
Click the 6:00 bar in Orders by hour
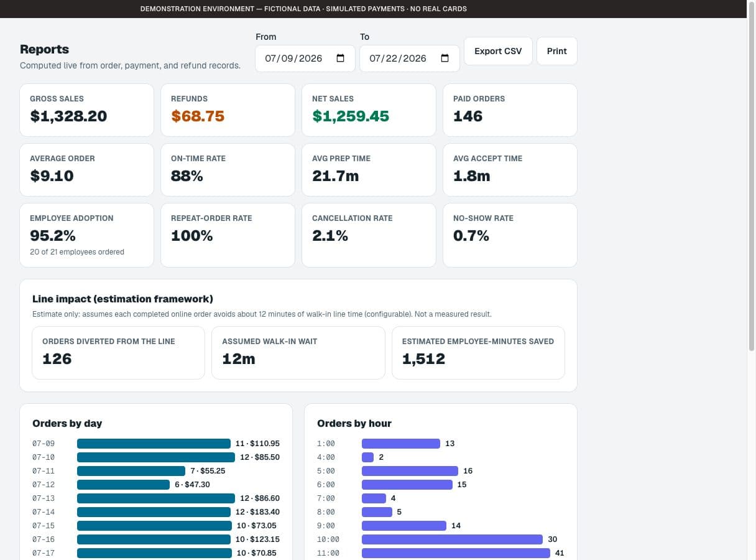(407, 485)
